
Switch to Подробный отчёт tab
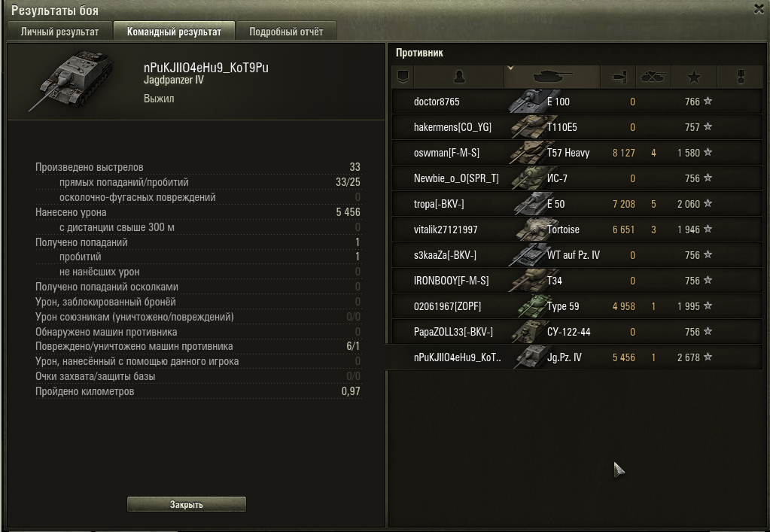[x=286, y=32]
